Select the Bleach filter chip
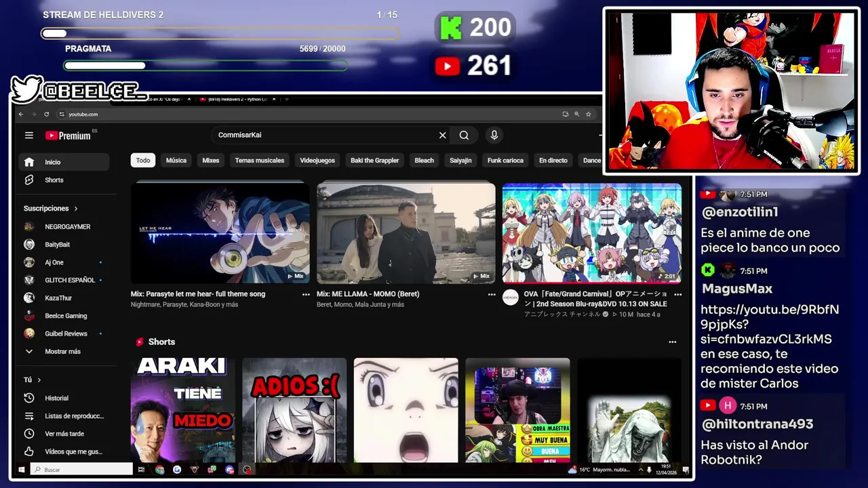868x488 pixels. 425,160
